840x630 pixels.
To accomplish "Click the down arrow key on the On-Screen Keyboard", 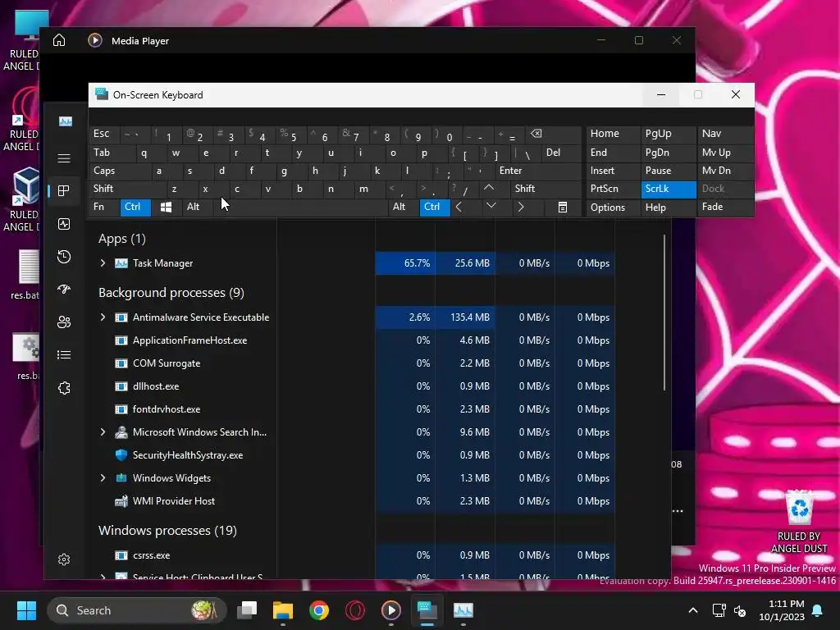I will click(x=491, y=206).
